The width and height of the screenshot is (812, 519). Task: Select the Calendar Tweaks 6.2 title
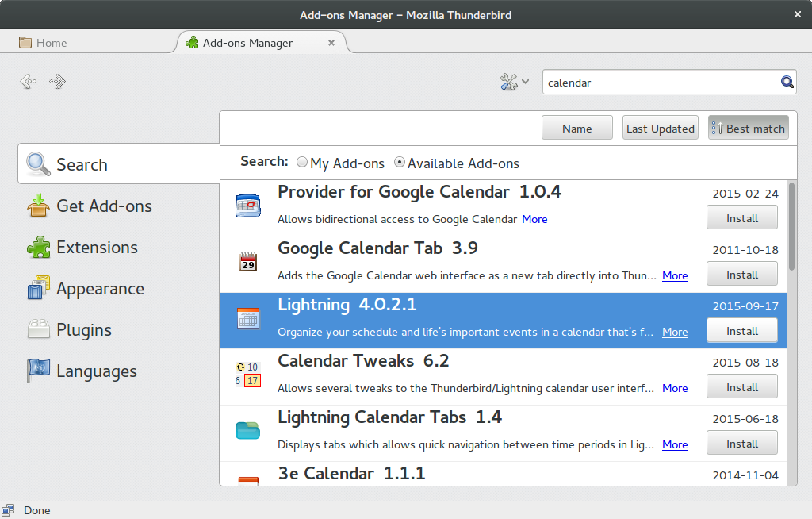363,360
